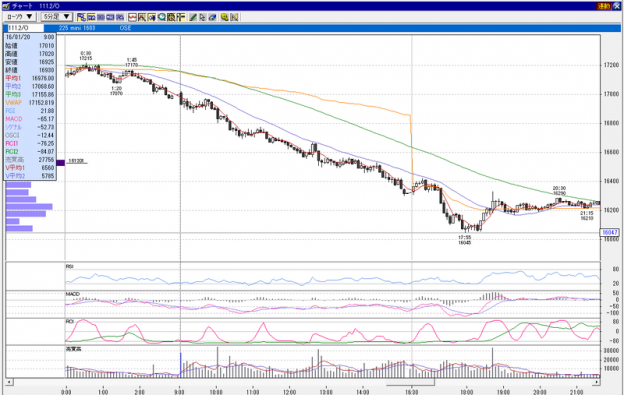Select the green pencil drawing tool
The height and width of the screenshot is (395, 624).
pos(193,17)
